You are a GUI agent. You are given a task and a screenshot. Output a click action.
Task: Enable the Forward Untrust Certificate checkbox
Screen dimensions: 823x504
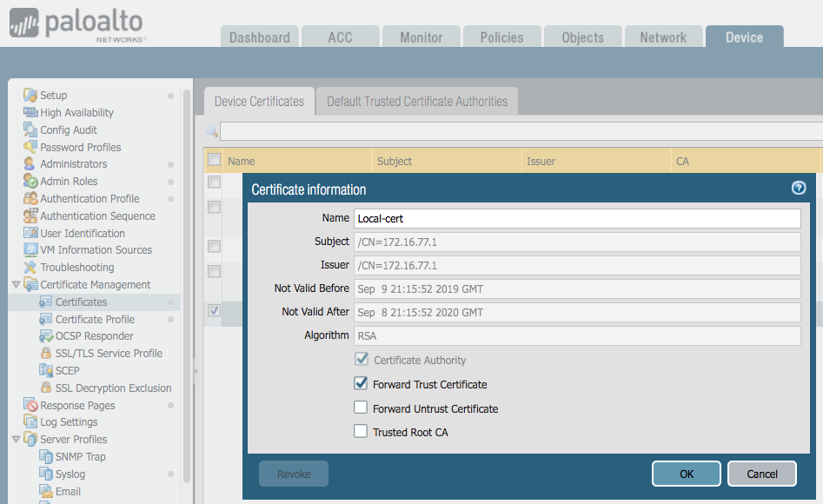click(x=361, y=408)
